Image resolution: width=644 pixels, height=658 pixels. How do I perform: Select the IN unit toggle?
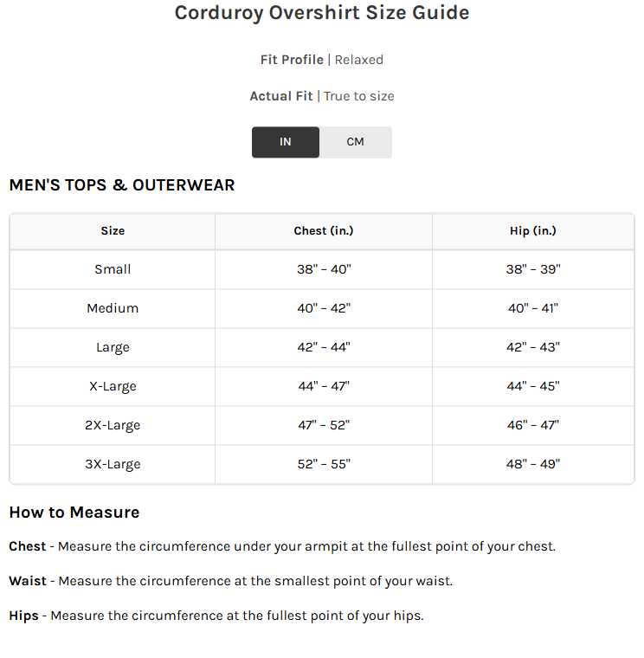point(286,142)
